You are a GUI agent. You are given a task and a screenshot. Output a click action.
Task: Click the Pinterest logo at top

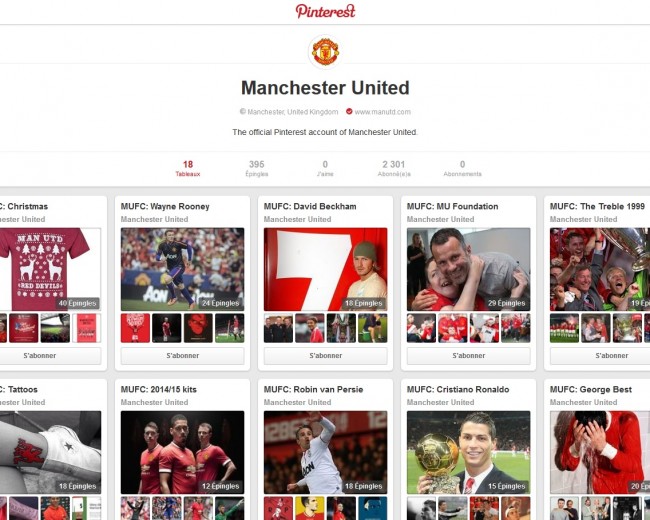325,11
